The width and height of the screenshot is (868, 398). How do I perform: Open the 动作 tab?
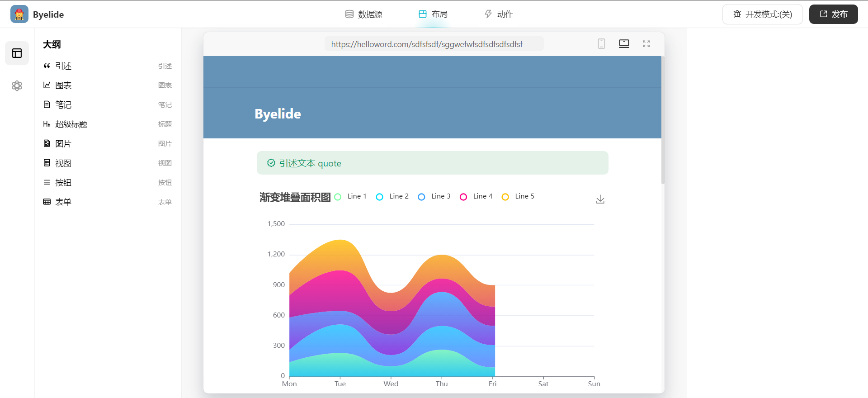tap(499, 14)
